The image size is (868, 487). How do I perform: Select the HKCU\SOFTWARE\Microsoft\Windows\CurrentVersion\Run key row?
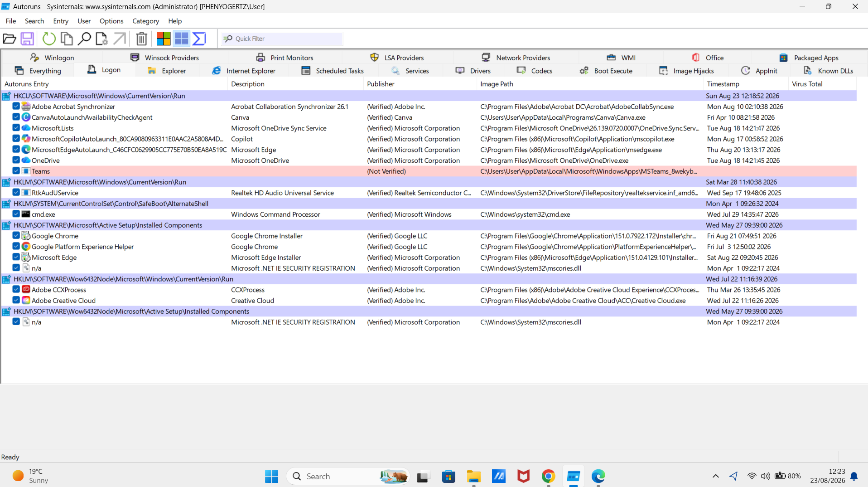[429, 96]
